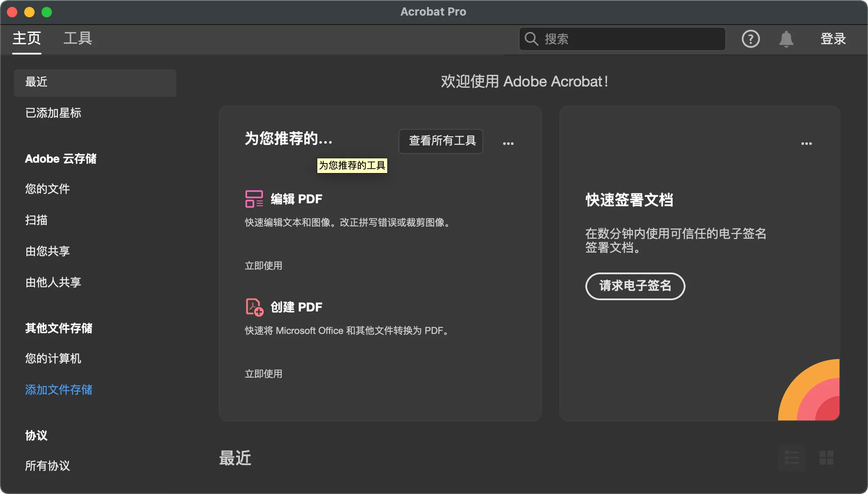Screen dimensions: 868x494
Task: Click the 请求电子签名 button
Action: pos(635,286)
